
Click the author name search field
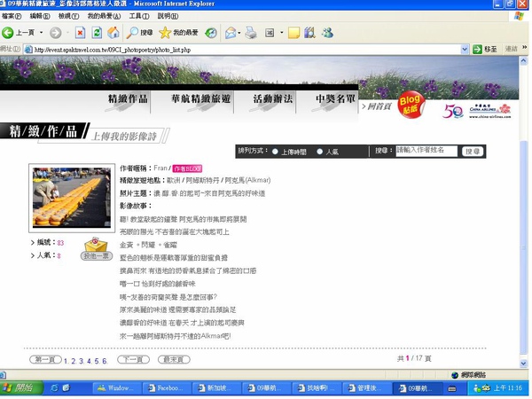click(426, 151)
